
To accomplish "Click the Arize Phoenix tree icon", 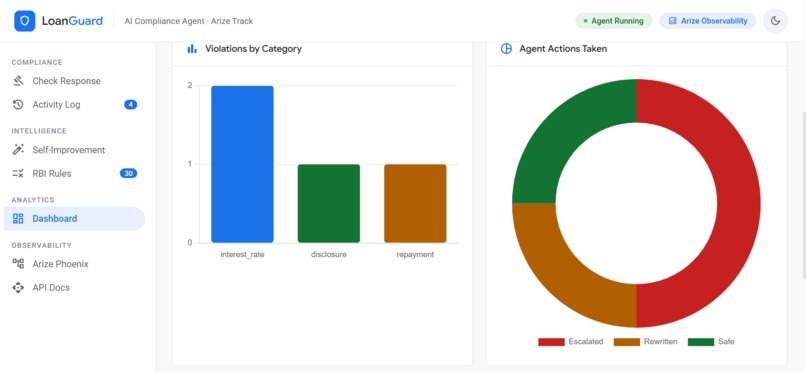I will coord(18,264).
